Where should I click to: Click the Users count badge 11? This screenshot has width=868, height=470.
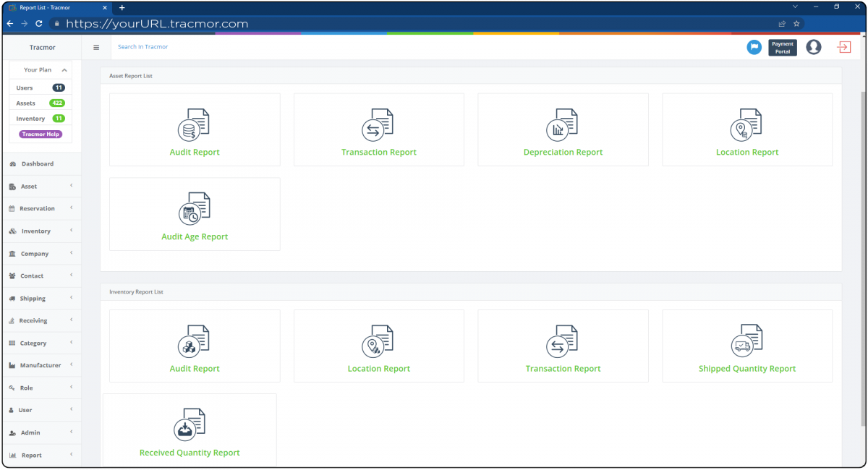point(59,87)
